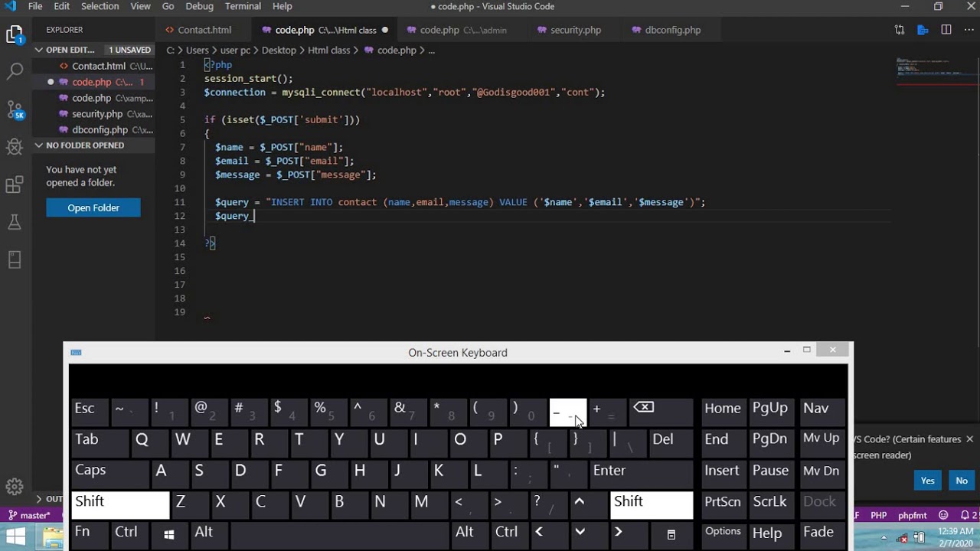Open the Selection menu
Viewport: 980px width, 551px height.
coord(100,6)
